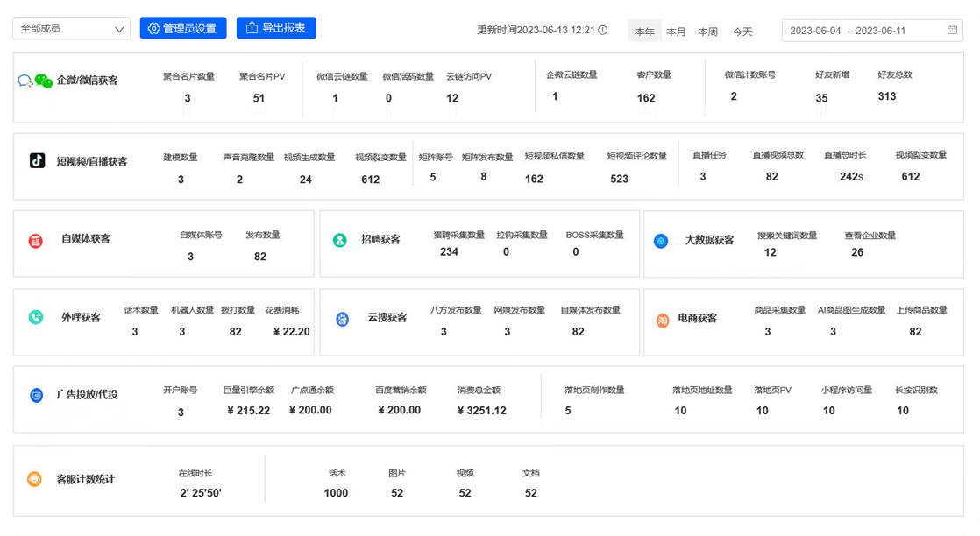Image resolution: width=980 pixels, height=536 pixels.
Task: Switch to the 本周 time range tab
Action: click(x=707, y=32)
